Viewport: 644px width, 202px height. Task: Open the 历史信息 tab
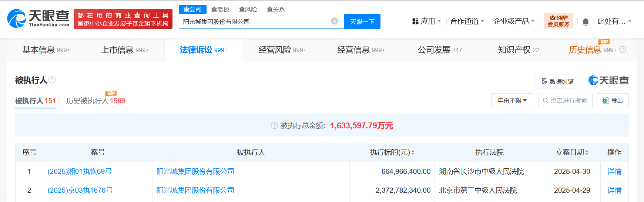[593, 50]
